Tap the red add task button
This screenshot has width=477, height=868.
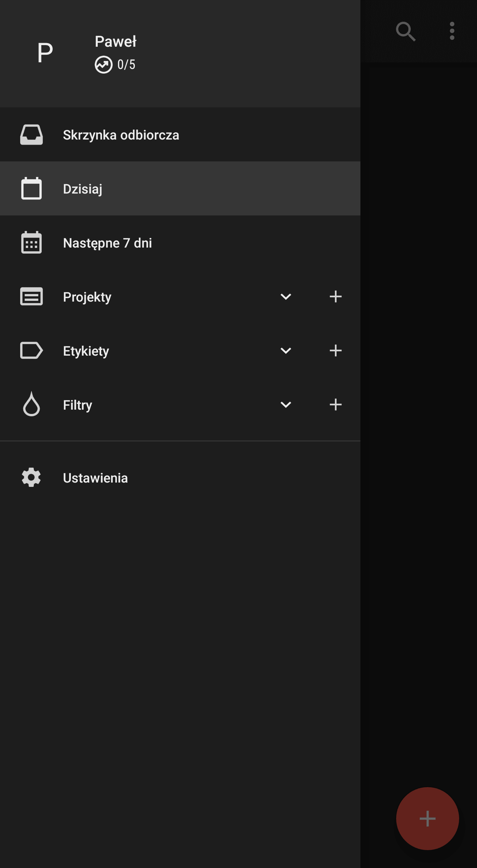point(428,819)
